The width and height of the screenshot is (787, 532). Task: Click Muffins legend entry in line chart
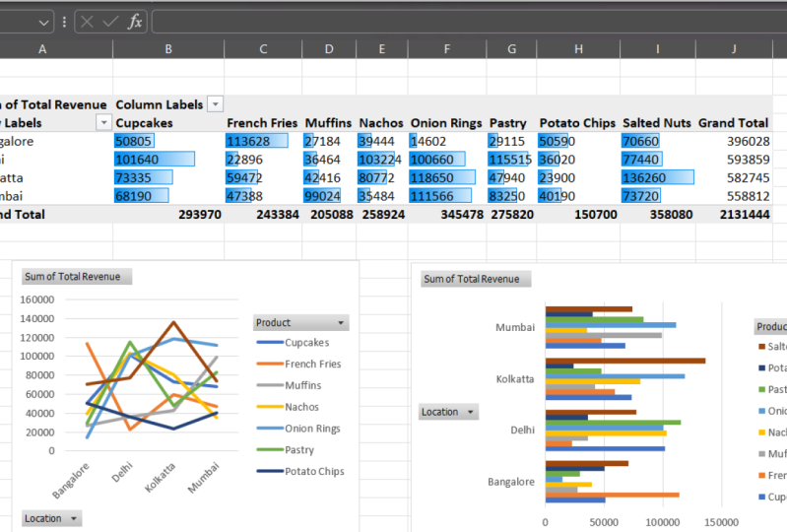tap(290, 385)
